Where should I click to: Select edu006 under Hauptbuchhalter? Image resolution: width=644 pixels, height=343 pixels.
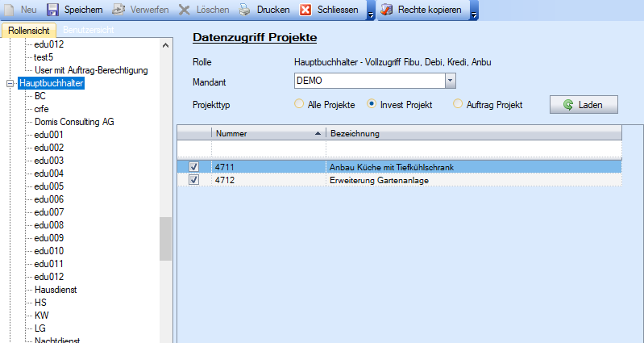click(x=49, y=199)
